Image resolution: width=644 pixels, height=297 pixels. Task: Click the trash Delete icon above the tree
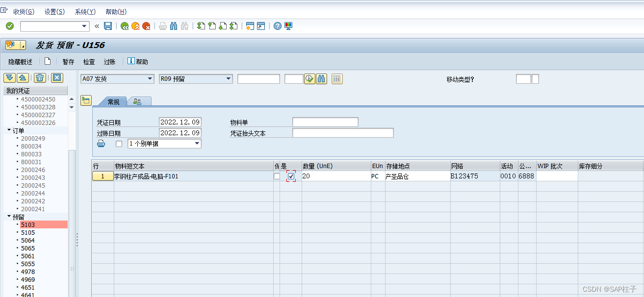pos(40,77)
